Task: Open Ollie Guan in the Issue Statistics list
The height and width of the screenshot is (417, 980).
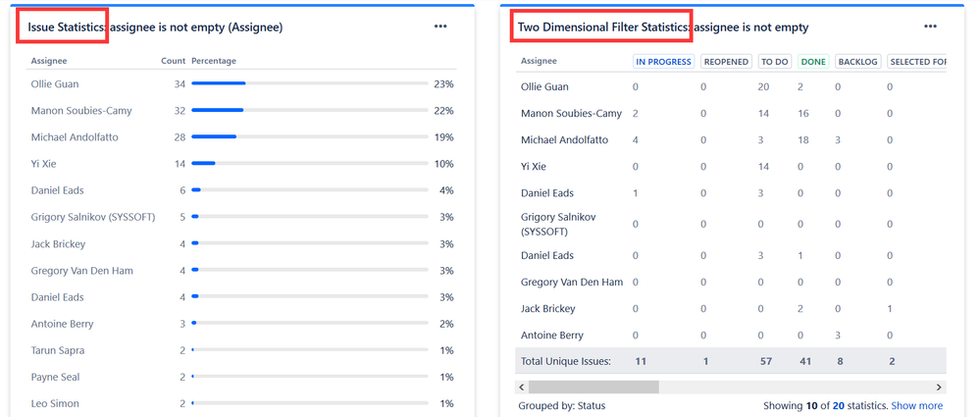Action: tap(55, 84)
